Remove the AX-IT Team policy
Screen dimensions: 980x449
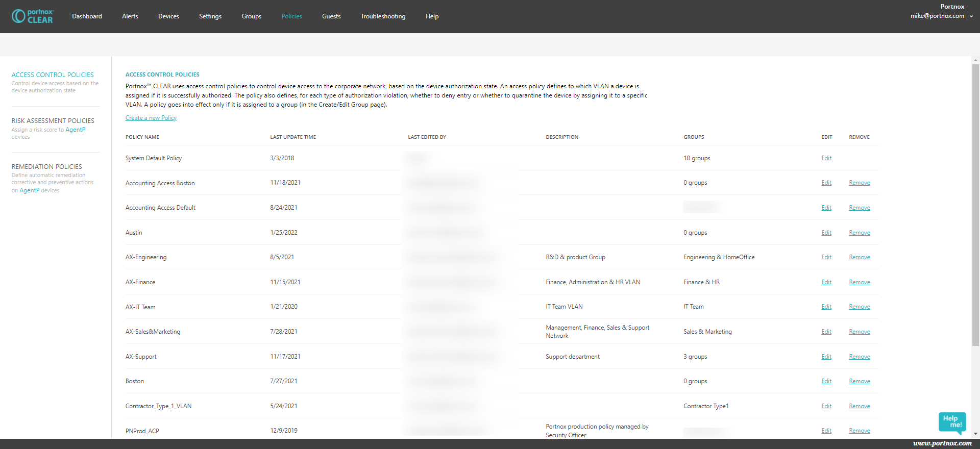[x=860, y=307]
